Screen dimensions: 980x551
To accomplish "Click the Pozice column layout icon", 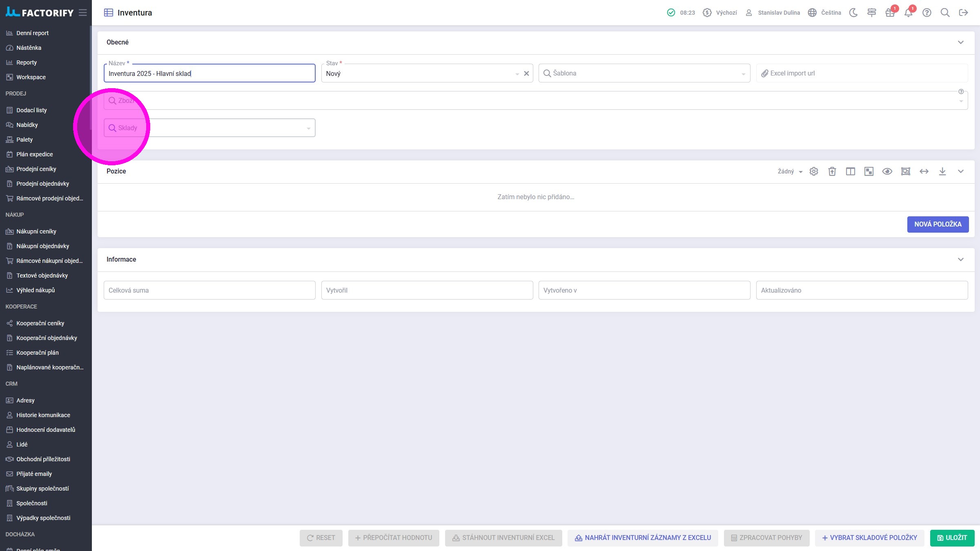I will [x=850, y=171].
